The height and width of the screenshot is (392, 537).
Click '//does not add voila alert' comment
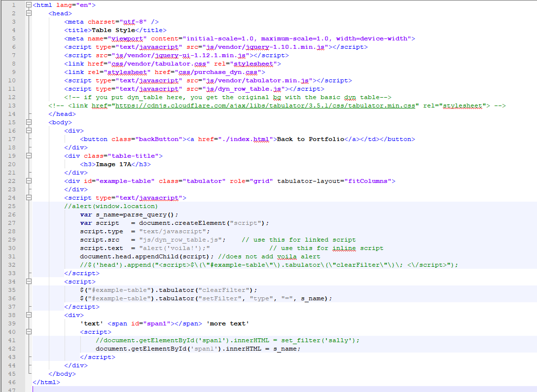pos(269,256)
